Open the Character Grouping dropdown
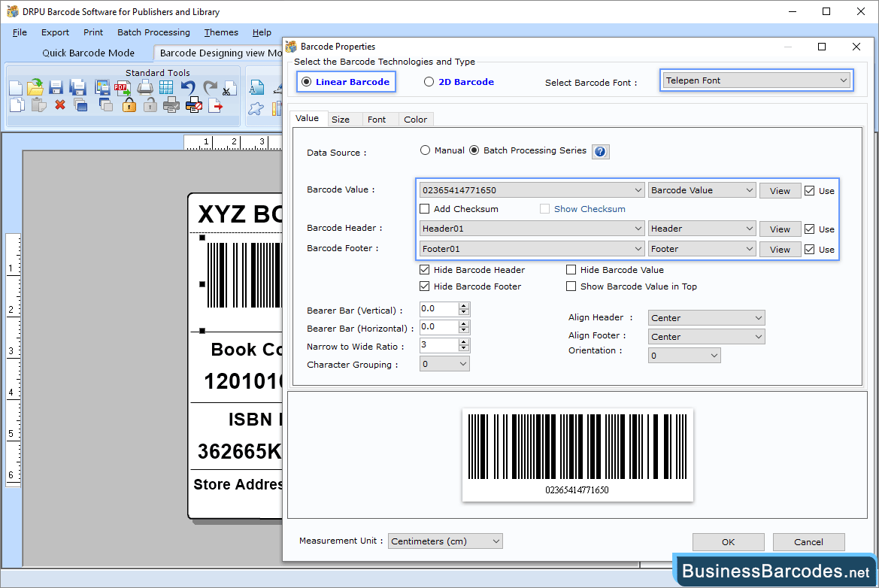Image resolution: width=879 pixels, height=588 pixels. tap(444, 364)
